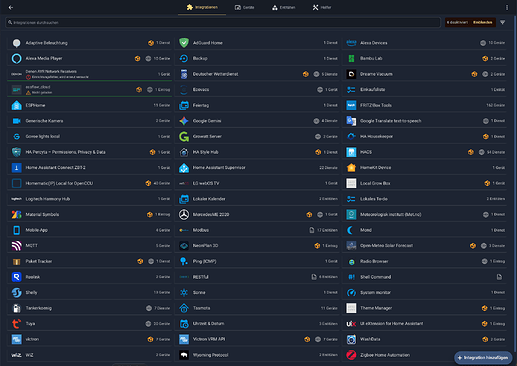
Task: Open Victron VRM API integration
Action: [257, 339]
